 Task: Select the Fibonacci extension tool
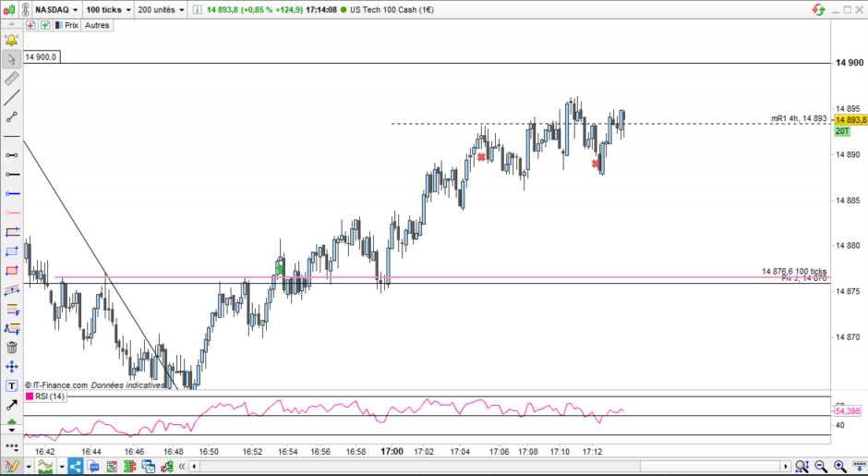[11, 328]
